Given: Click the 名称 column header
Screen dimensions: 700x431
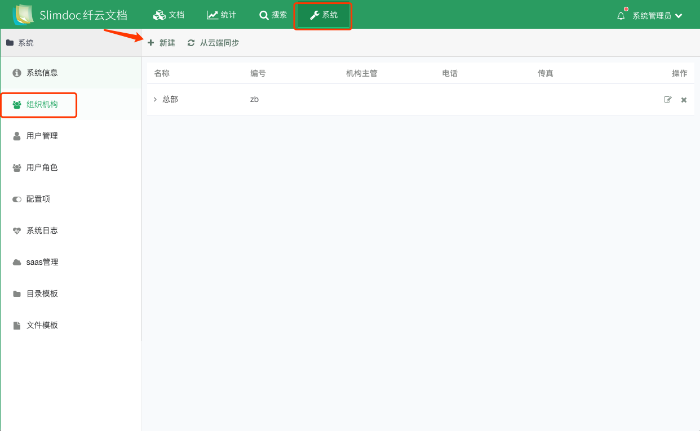Looking at the screenshot, I should point(162,73).
